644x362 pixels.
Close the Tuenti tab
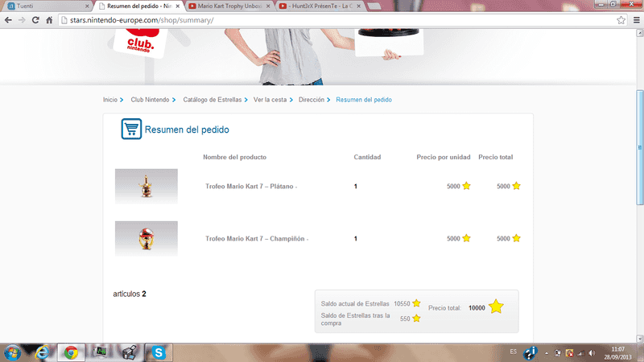coord(87,6)
